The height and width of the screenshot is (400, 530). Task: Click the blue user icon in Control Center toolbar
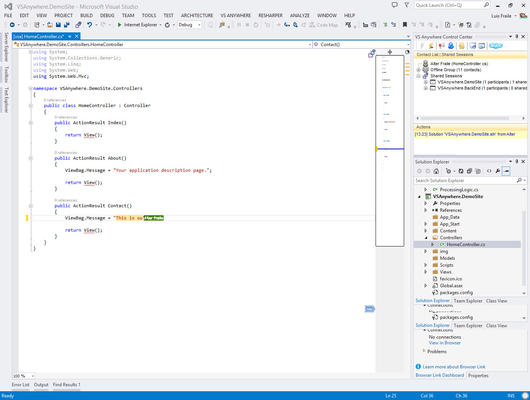coord(451,46)
